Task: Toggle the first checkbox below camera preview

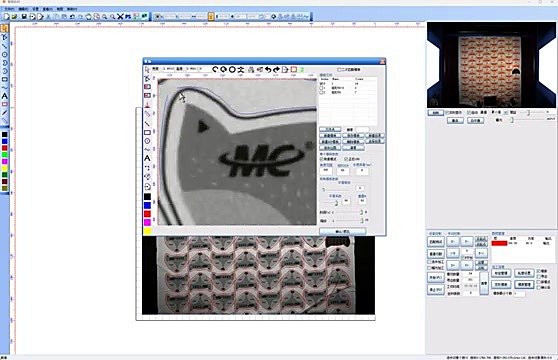Action: [x=448, y=112]
